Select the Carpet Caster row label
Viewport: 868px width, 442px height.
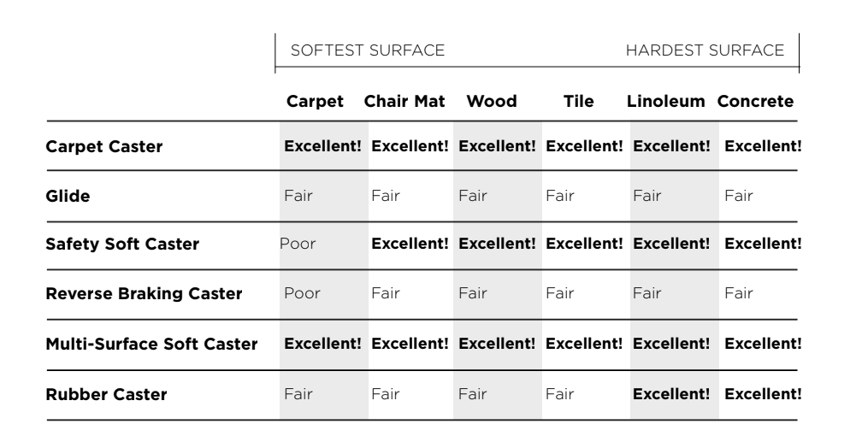click(103, 146)
